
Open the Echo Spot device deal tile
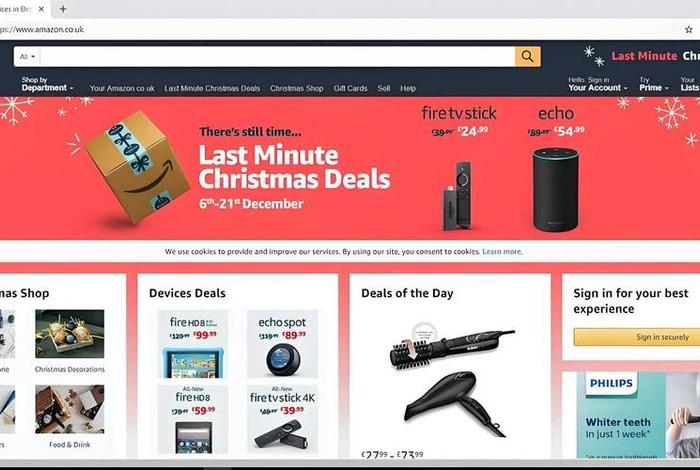[x=283, y=344]
